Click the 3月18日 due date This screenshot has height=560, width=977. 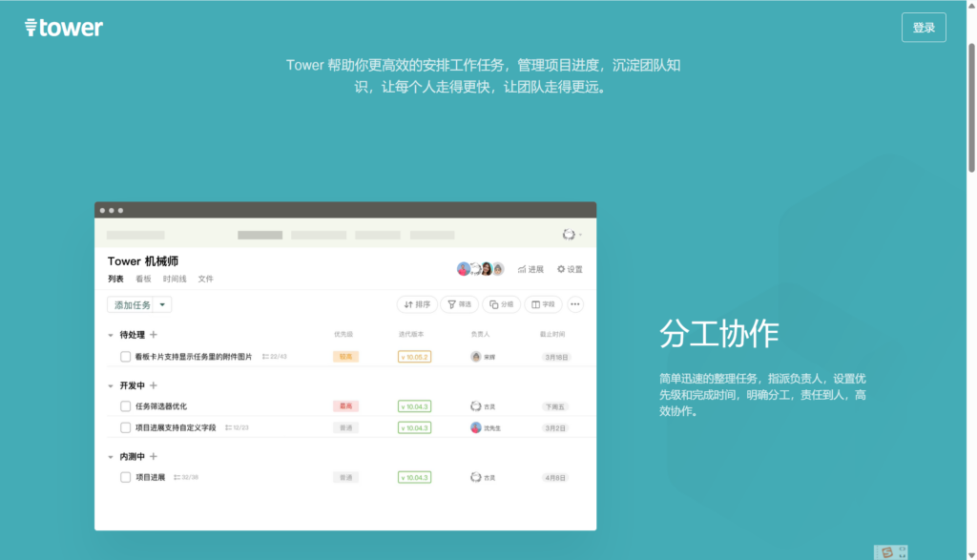[x=556, y=358]
